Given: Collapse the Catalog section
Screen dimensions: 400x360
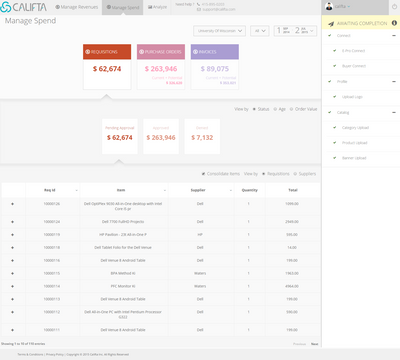Looking at the screenshot, I should (x=394, y=112).
